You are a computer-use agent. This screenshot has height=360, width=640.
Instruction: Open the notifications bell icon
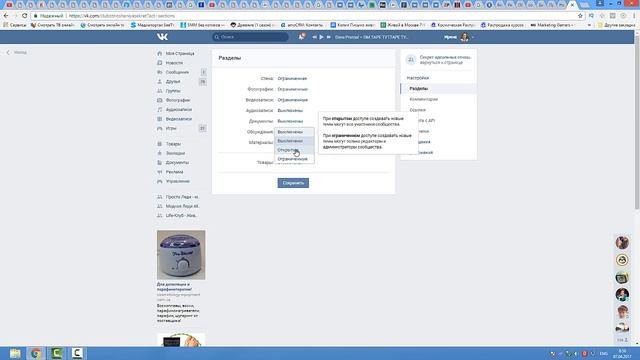tap(301, 37)
